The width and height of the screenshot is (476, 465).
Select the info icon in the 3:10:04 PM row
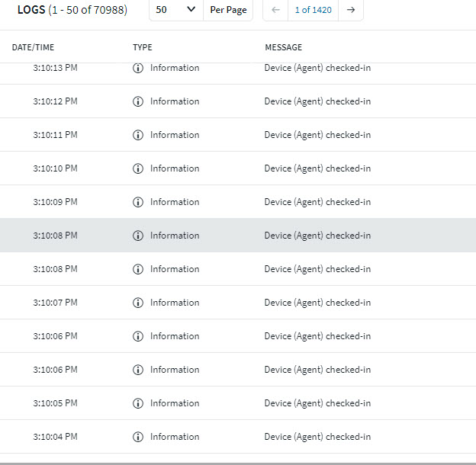click(138, 437)
